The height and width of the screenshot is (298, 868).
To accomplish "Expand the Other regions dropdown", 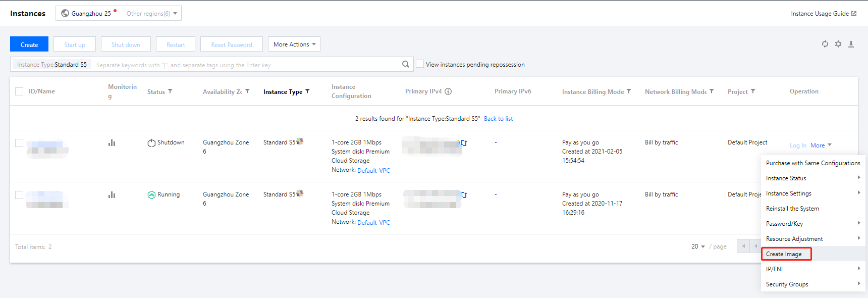I will pyautogui.click(x=151, y=14).
